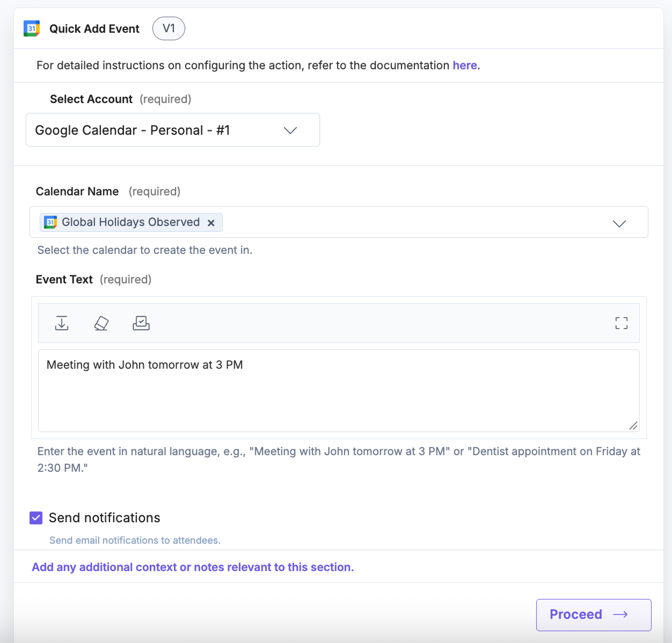The image size is (672, 643).
Task: Click the Google Calendar icon in header
Action: click(31, 29)
